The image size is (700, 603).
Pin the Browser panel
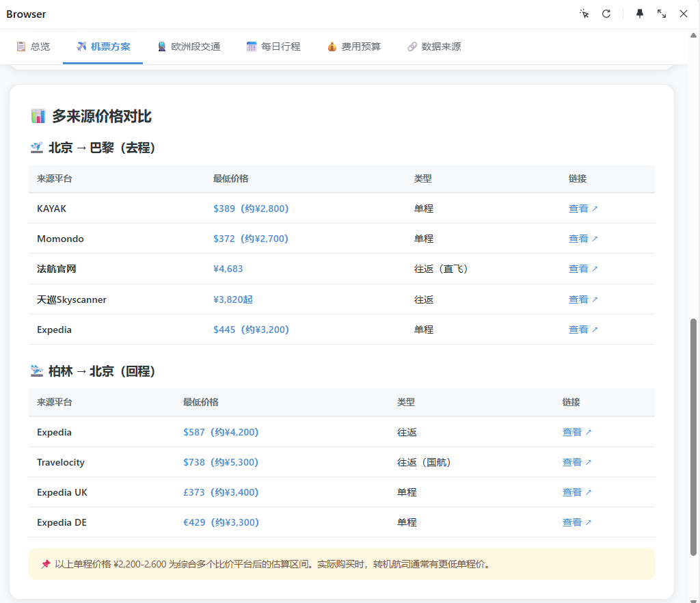click(x=639, y=14)
